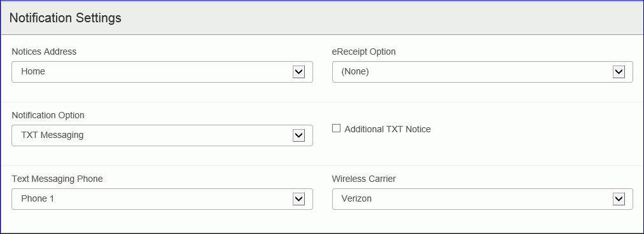Click the (None) value in eReceipt Option
This screenshot has height=234, width=644.
[x=355, y=71]
